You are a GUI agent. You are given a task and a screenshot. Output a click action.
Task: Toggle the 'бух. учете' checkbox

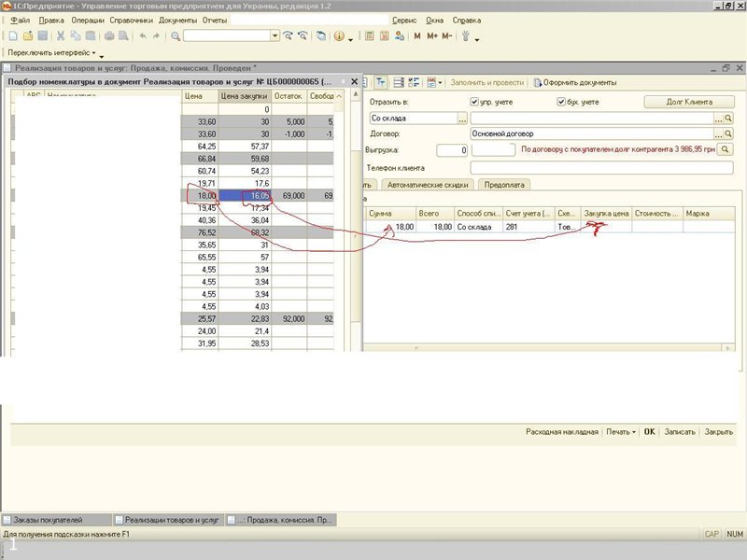point(561,101)
